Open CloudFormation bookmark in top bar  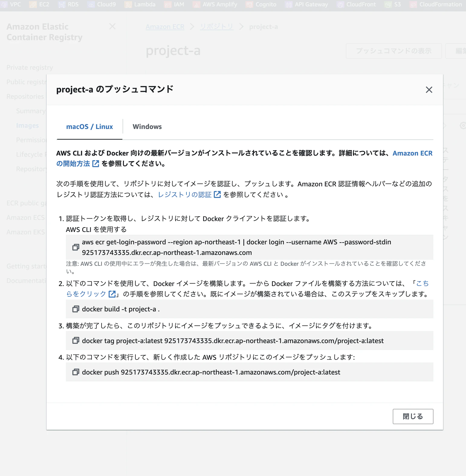pos(436,5)
